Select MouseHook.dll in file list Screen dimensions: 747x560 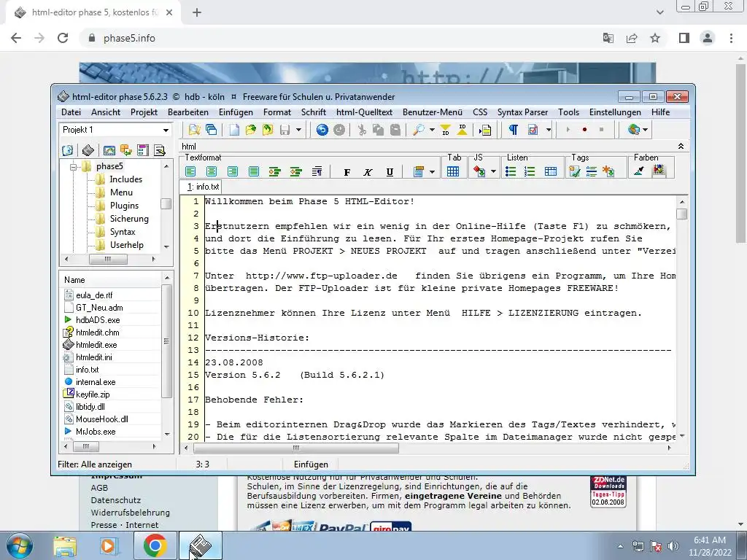(102, 419)
